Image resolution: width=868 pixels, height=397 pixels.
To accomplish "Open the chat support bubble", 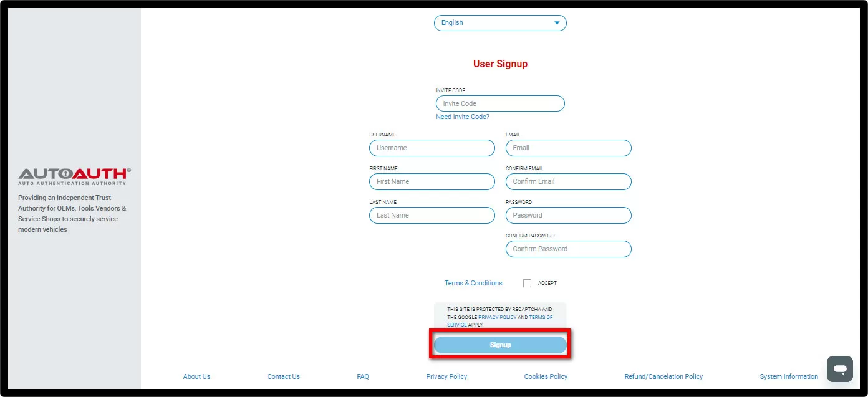I will [839, 368].
